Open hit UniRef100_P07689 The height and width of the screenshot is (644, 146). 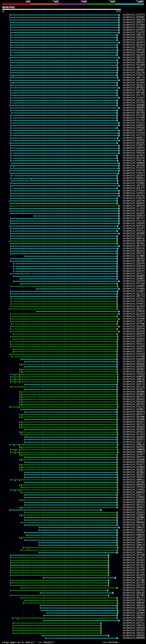(x=134, y=25)
